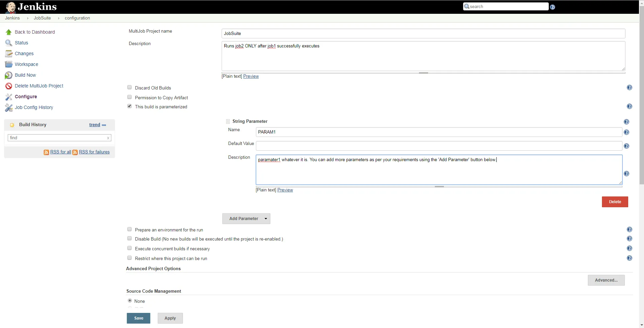Click the String Parameter drag handle
Screen dimensions: 644x328
point(228,121)
